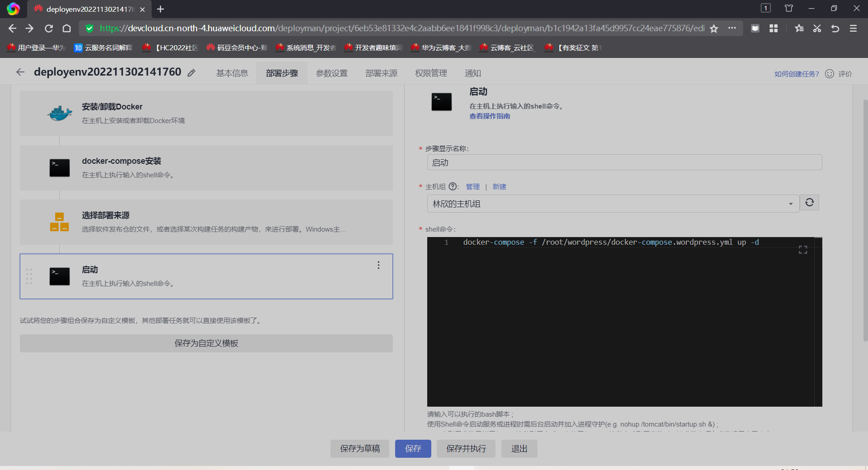
Task: Go to browser home page
Action: point(67,28)
